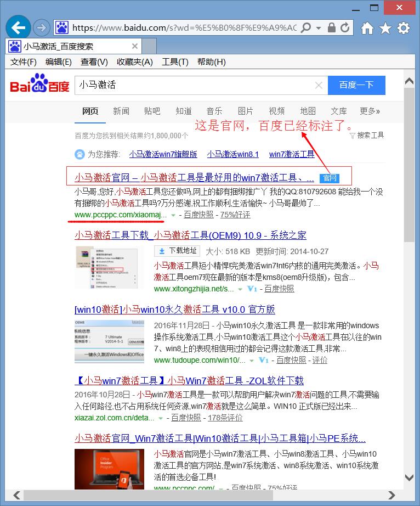Open the 178条评价 reviews link
This screenshot has height=506, width=420.
click(x=225, y=418)
